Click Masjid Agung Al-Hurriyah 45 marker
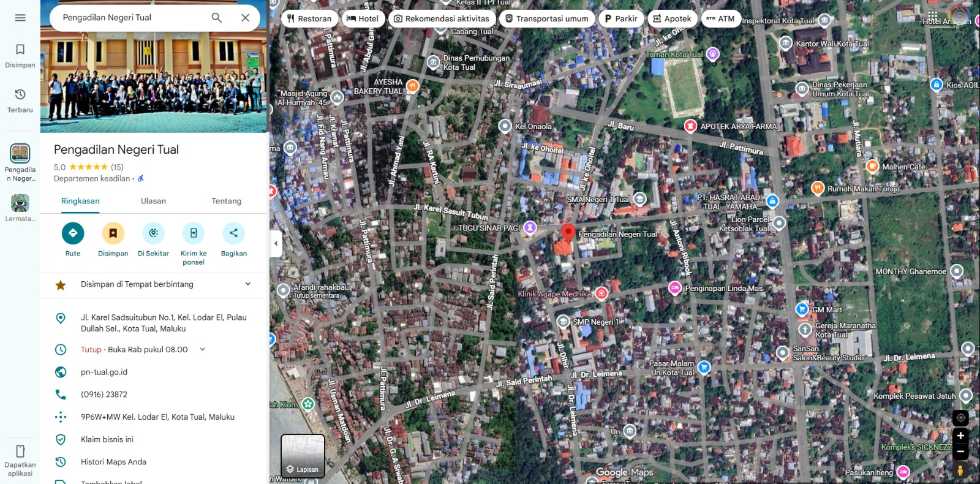The height and width of the screenshot is (484, 980). [337, 97]
